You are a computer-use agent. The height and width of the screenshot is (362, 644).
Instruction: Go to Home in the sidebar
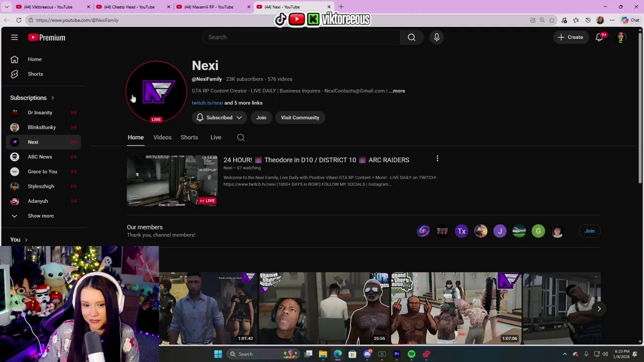tap(43, 59)
